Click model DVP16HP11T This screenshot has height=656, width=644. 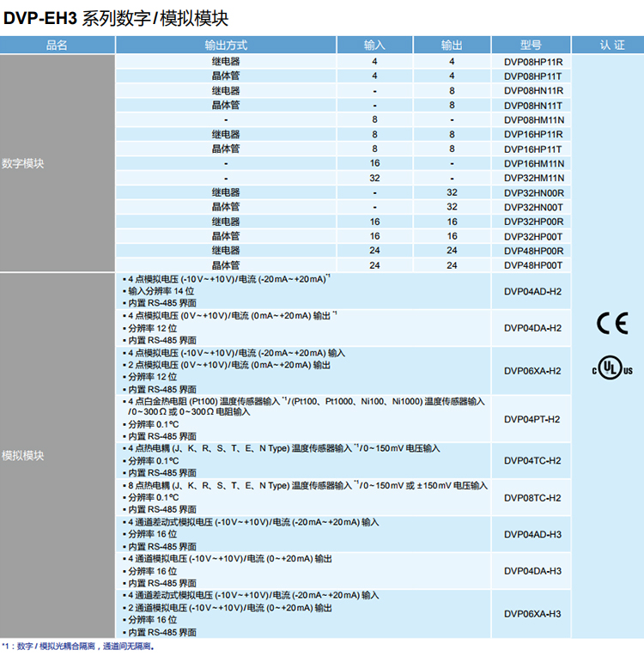point(532,149)
